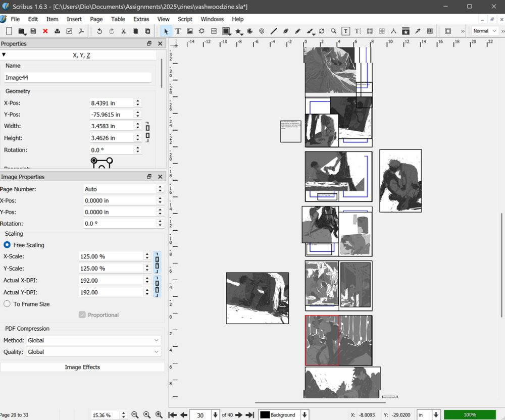The image size is (505, 420).
Task: Activate the Eye Dropper tool
Action: pyautogui.click(x=418, y=31)
